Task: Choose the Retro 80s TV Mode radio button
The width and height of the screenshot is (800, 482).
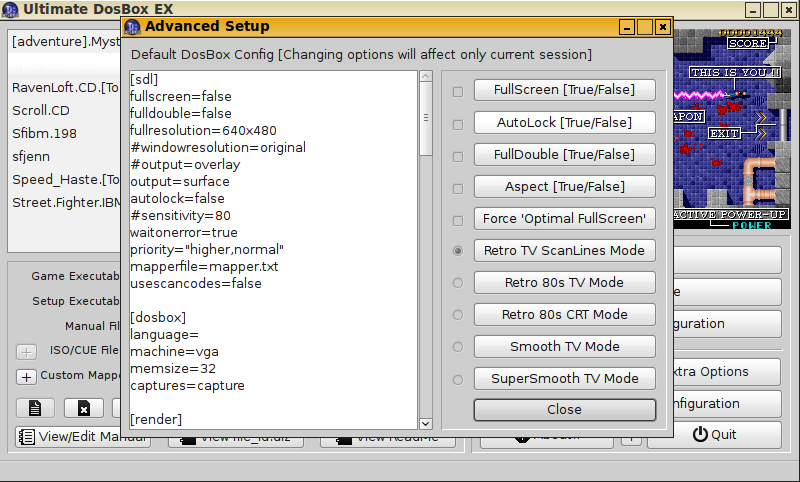Action: (x=458, y=283)
